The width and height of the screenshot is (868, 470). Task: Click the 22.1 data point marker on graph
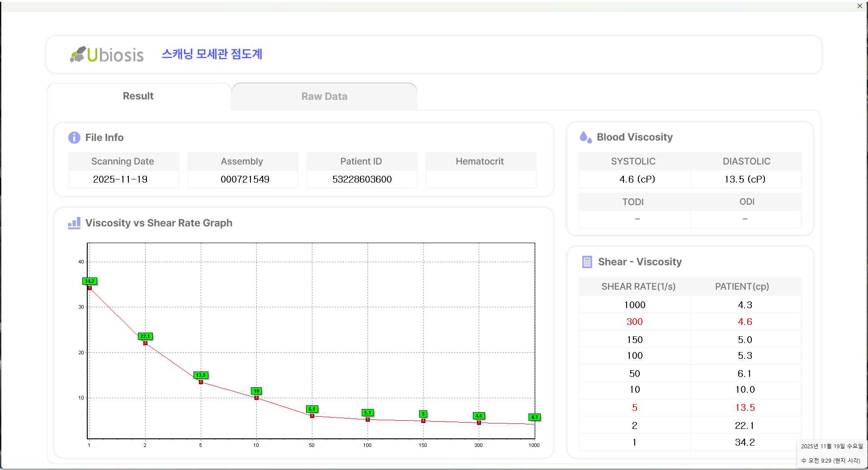point(145,343)
